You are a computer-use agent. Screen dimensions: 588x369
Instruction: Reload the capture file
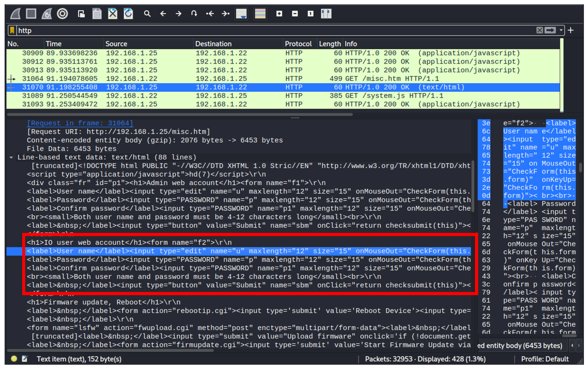point(128,14)
